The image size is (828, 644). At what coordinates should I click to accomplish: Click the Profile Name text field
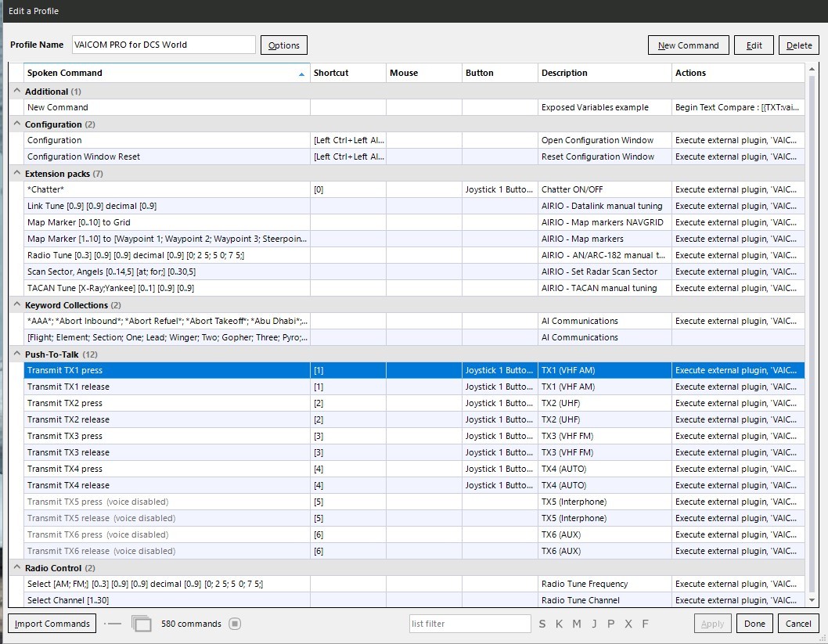click(x=164, y=45)
